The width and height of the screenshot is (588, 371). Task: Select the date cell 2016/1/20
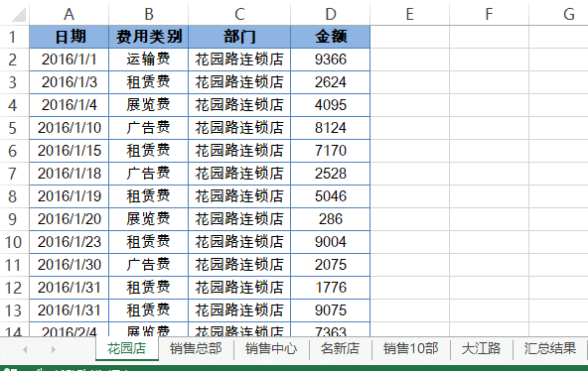(69, 219)
